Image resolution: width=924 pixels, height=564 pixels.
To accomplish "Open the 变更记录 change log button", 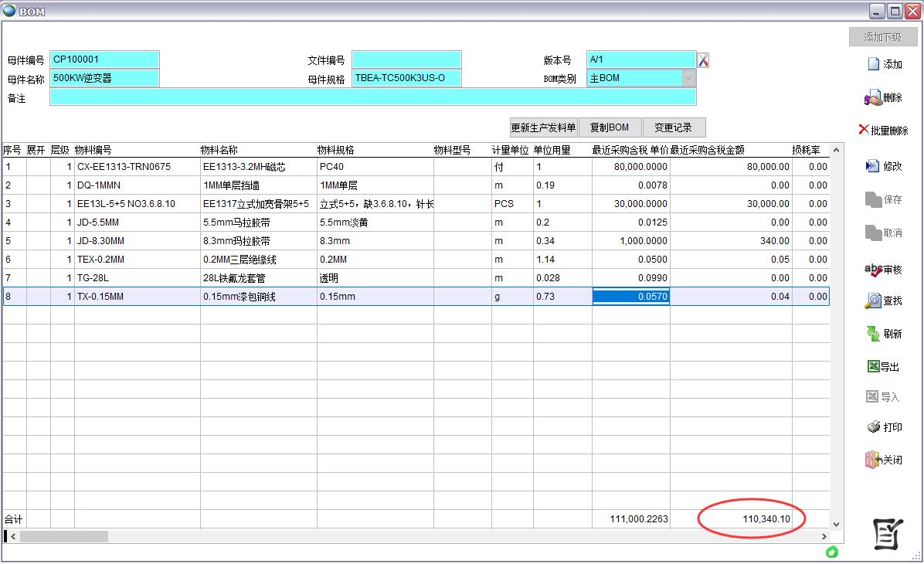I will 673,128.
